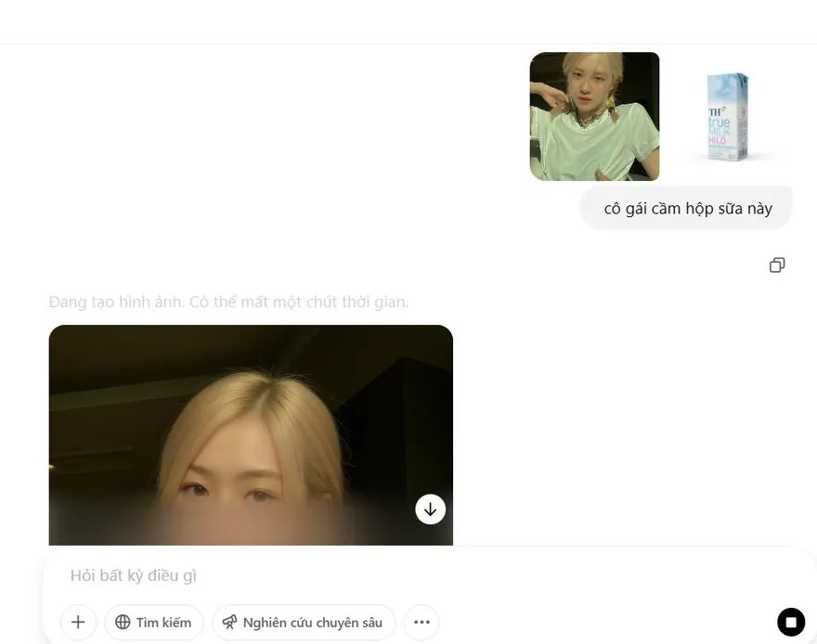The image size is (817, 644).
Task: Select the message bubble "cô gái cầm hộp sữa này"
Action: 687,209
